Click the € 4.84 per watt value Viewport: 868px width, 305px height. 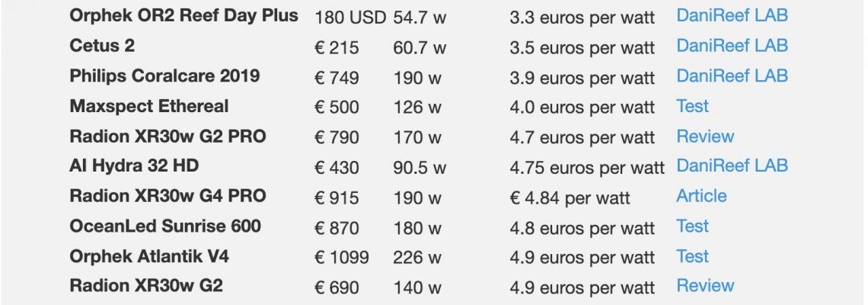point(570,198)
